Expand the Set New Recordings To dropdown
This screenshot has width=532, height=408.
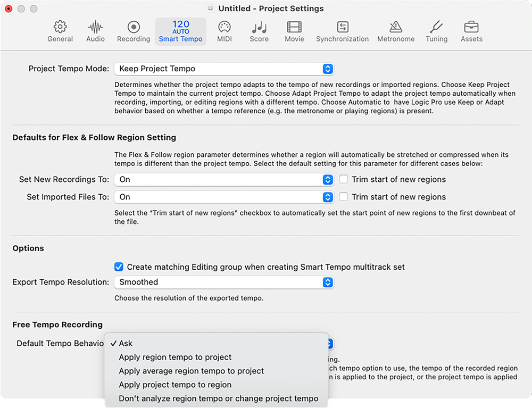pos(223,180)
